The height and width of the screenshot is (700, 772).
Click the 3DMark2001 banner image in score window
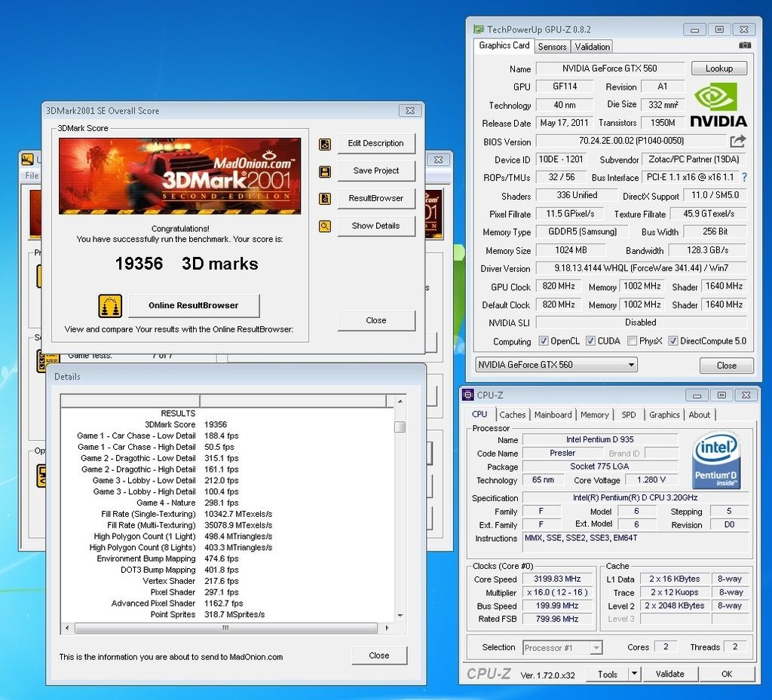(179, 176)
